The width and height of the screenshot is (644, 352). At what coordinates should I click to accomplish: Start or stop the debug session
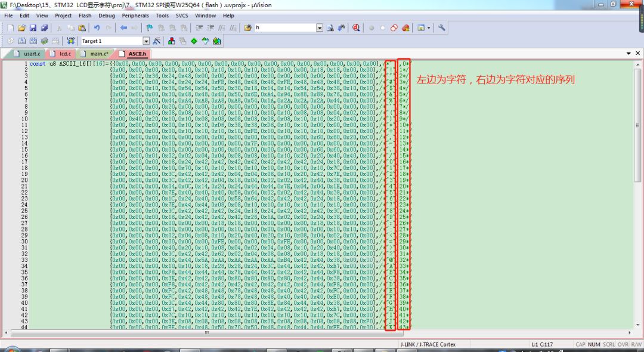pos(356,28)
